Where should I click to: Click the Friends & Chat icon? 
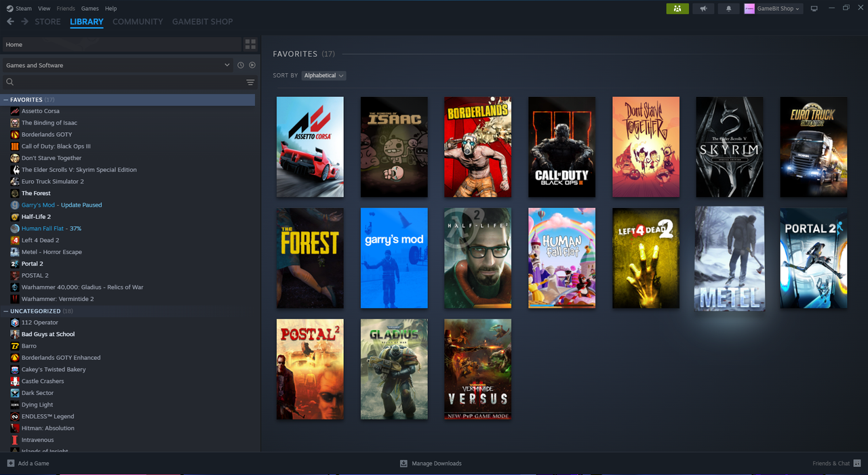click(x=859, y=463)
